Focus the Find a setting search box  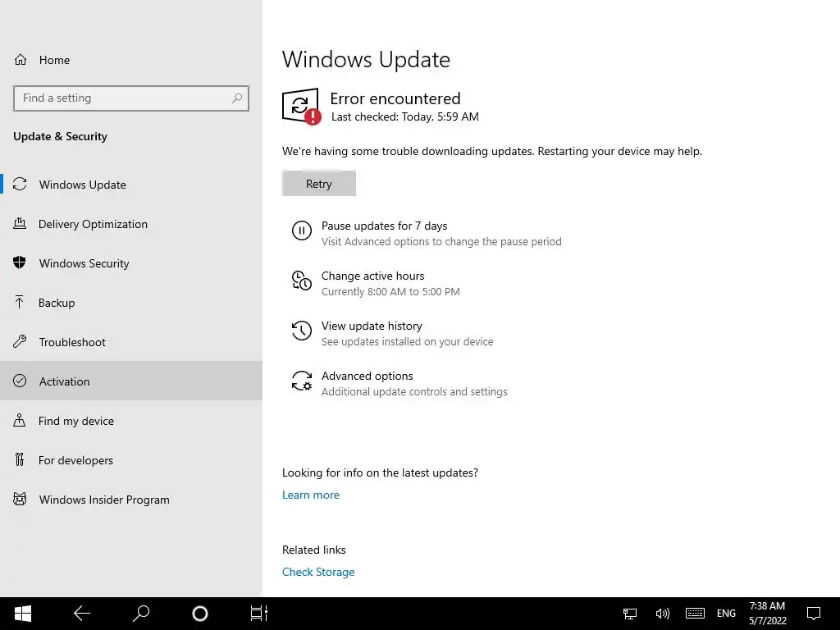click(x=131, y=98)
